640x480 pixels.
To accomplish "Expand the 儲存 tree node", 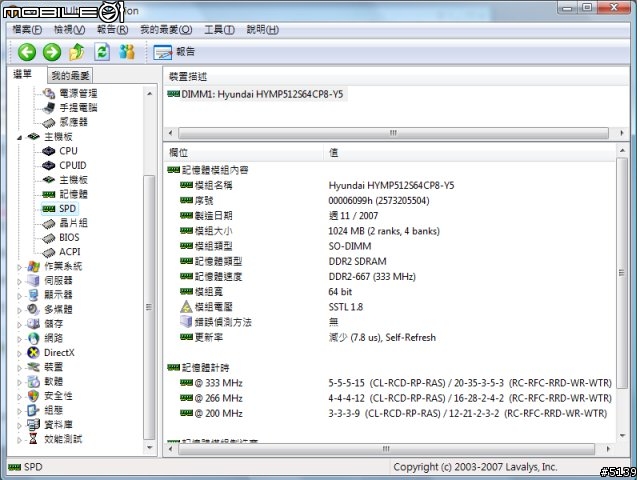I will click(x=19, y=325).
